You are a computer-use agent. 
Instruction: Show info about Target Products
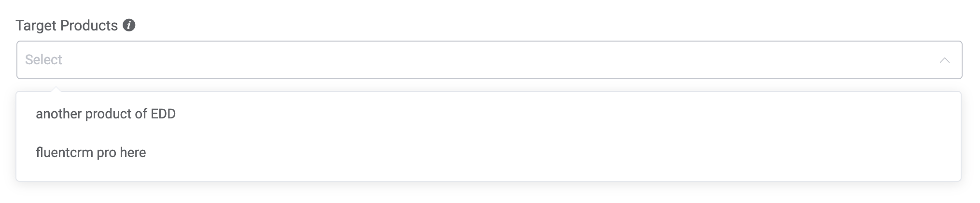[129, 25]
